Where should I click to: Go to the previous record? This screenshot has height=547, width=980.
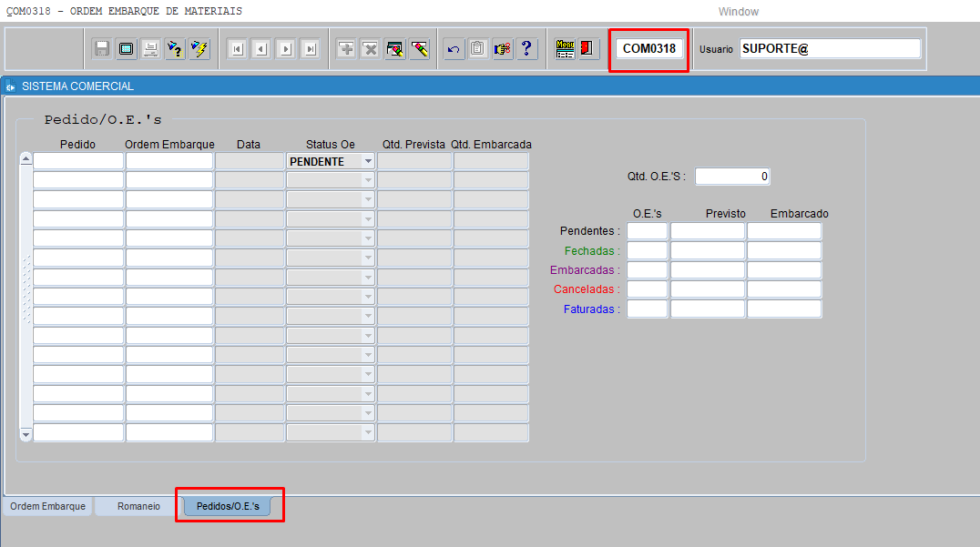point(262,49)
